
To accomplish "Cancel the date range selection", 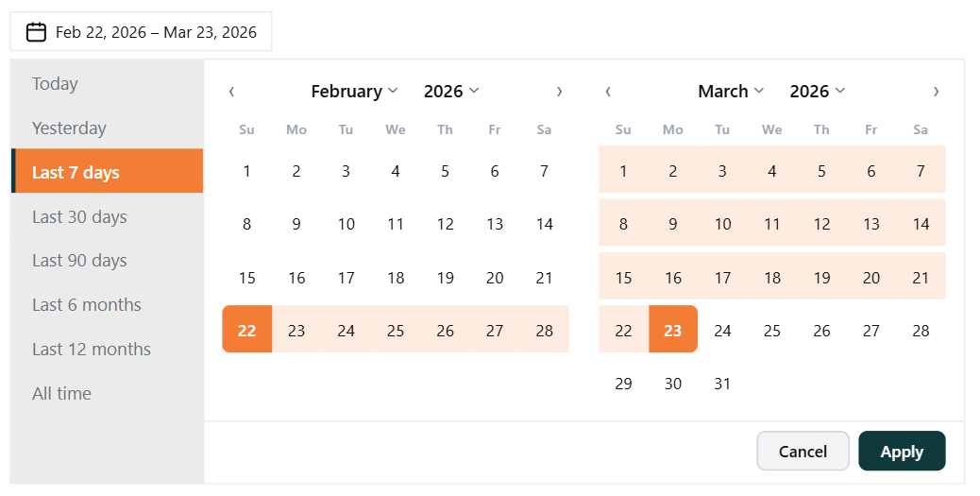I will click(803, 452).
